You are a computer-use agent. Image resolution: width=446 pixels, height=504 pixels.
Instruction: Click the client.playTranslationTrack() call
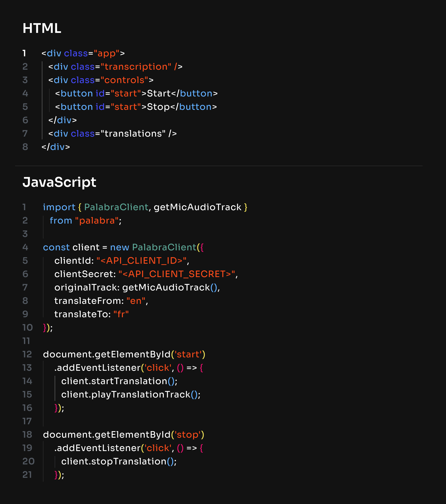coord(130,395)
